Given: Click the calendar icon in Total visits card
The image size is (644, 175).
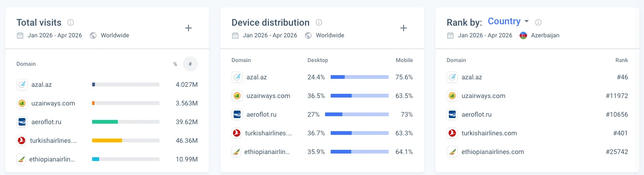Looking at the screenshot, I should pyautogui.click(x=20, y=35).
